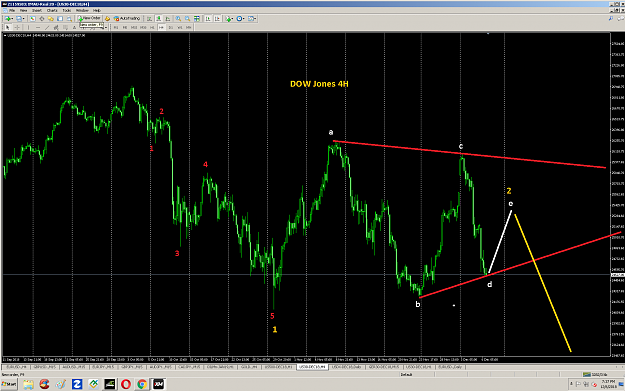The height and width of the screenshot is (391, 625).
Task: Switch chart to line chart
Action: click(167, 18)
